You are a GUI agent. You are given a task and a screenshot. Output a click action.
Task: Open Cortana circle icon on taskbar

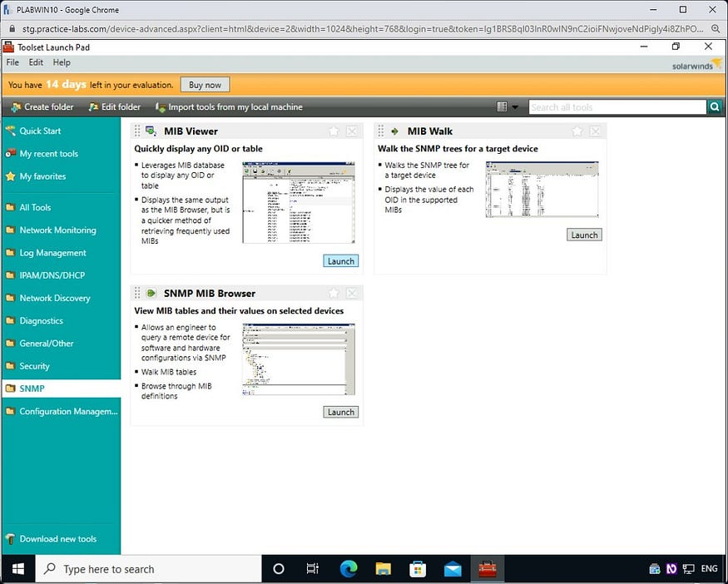[x=279, y=569]
